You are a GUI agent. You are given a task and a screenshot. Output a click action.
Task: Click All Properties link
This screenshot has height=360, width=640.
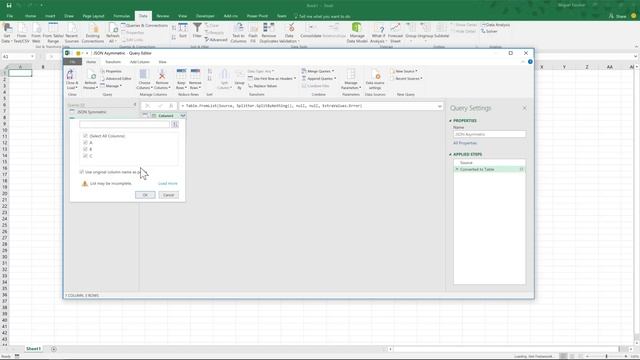click(x=465, y=143)
